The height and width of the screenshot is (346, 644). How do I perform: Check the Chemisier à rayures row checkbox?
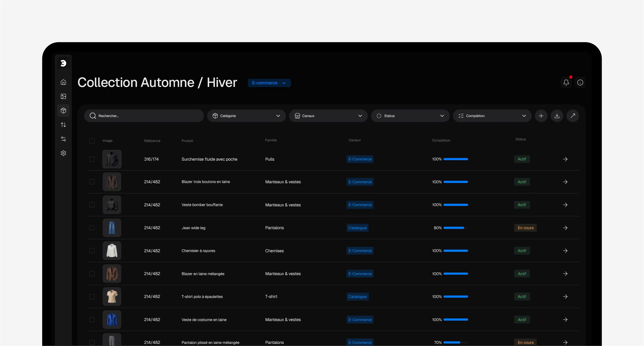pyautogui.click(x=92, y=251)
